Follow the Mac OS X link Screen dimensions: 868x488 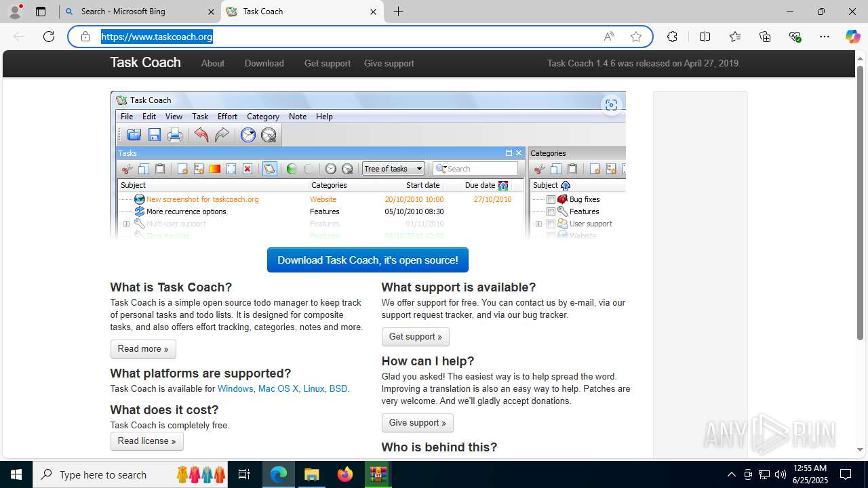point(278,389)
